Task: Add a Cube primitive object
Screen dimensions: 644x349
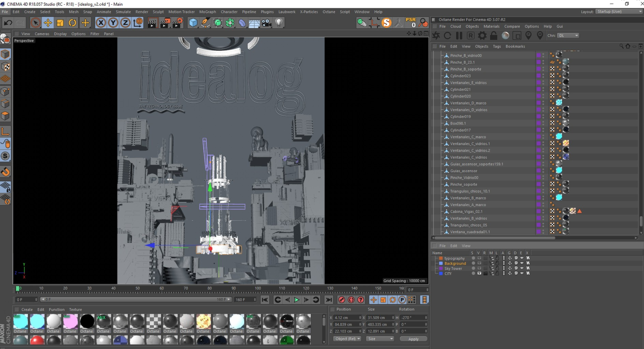Action: click(193, 23)
